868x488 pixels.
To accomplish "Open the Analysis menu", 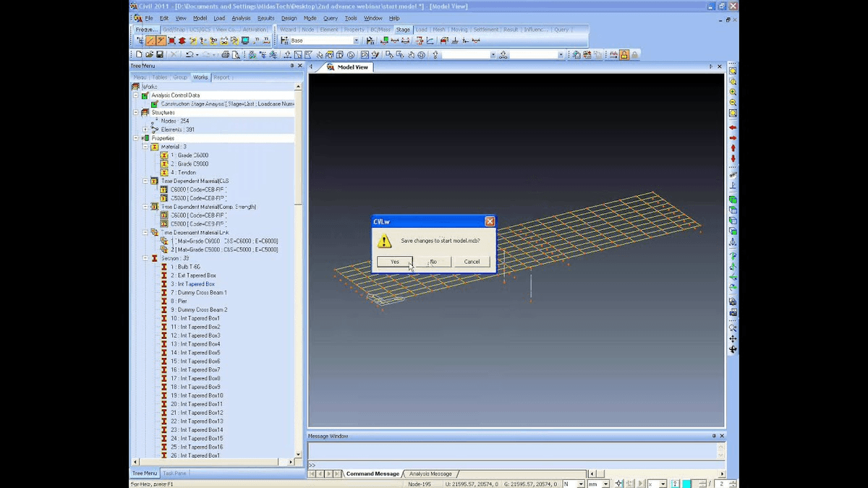I will pyautogui.click(x=241, y=18).
